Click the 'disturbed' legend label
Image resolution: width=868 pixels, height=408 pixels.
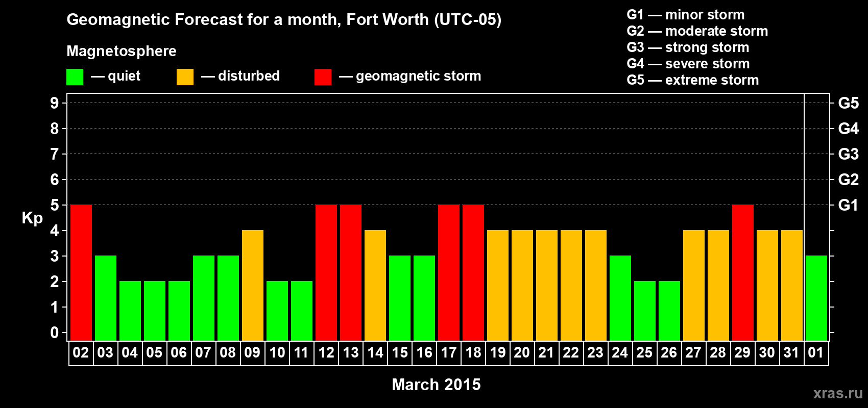point(249,76)
